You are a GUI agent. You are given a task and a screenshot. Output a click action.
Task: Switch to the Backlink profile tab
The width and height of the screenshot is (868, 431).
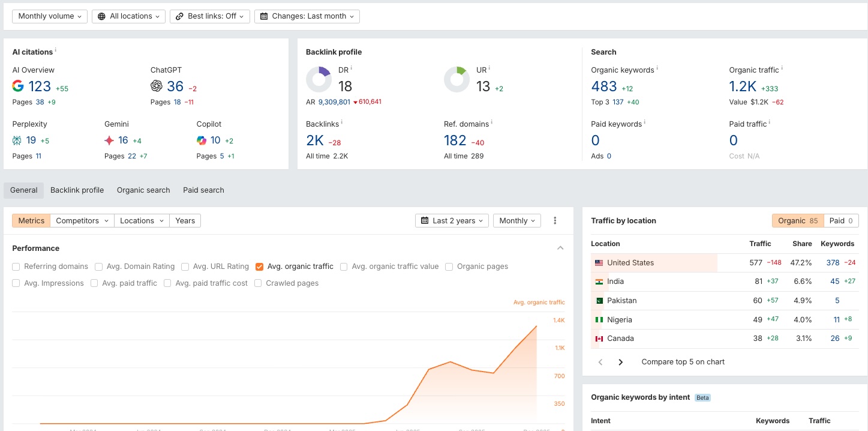tap(77, 190)
